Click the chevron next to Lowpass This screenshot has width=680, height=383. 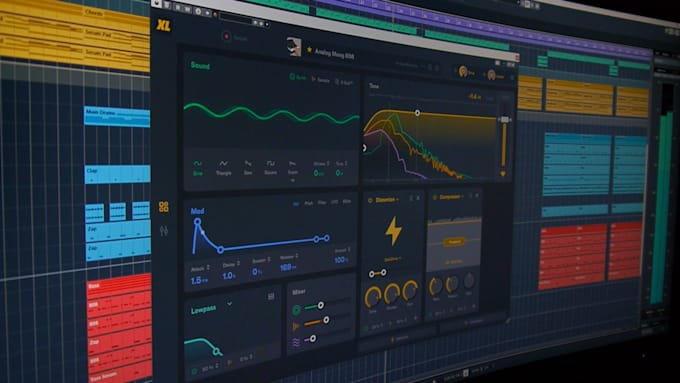point(229,304)
